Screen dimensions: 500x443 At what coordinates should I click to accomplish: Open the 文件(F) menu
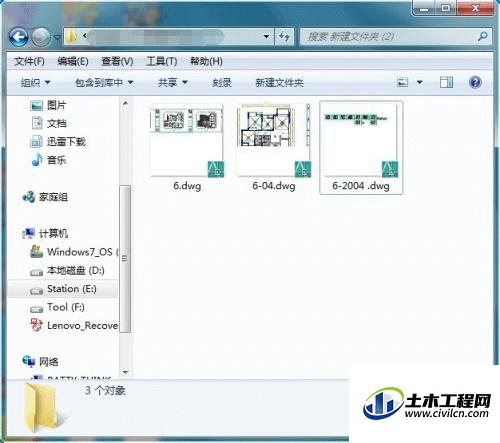pyautogui.click(x=29, y=61)
